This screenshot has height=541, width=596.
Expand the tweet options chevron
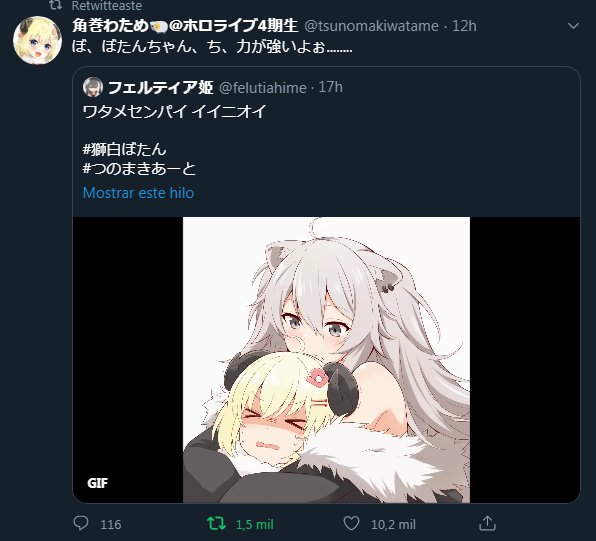pyautogui.click(x=573, y=26)
